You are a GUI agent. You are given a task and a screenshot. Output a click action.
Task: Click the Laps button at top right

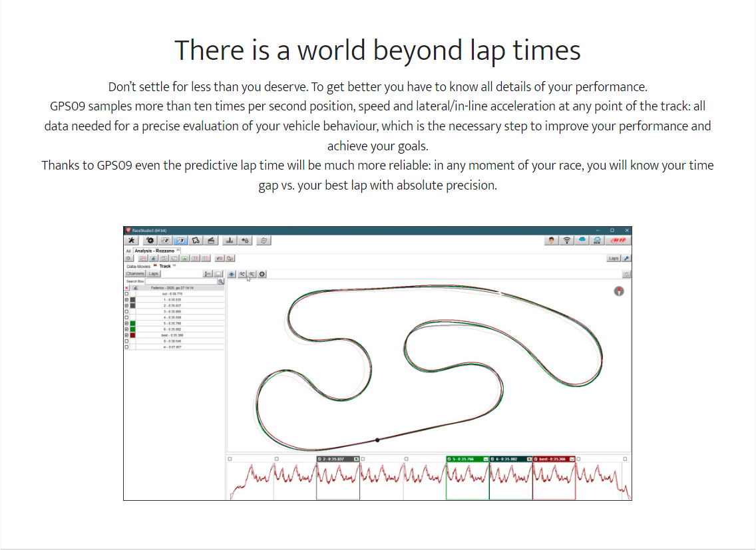pyautogui.click(x=614, y=258)
